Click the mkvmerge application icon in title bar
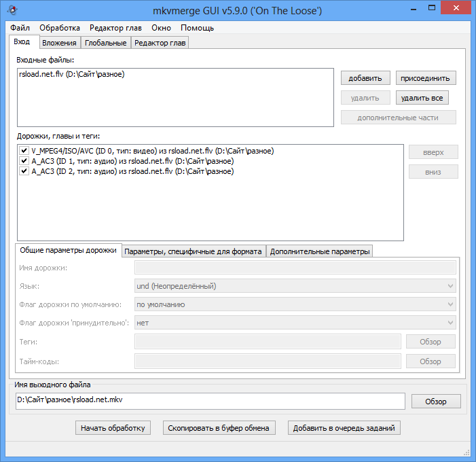Image resolution: width=476 pixels, height=462 pixels. (x=12, y=10)
